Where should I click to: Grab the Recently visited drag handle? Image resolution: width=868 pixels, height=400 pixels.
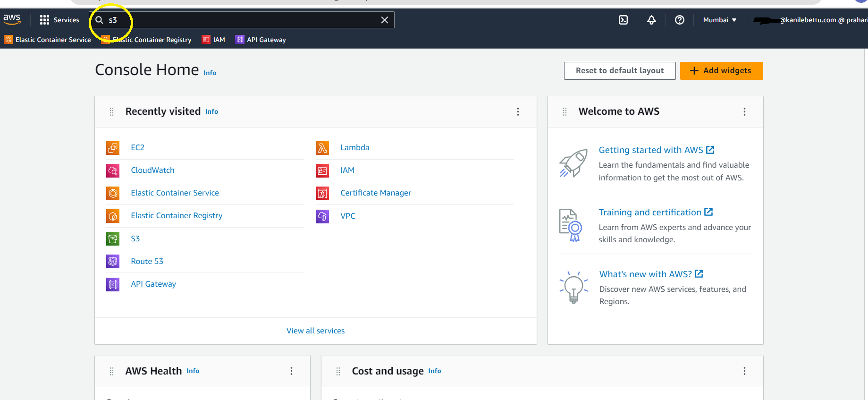click(x=112, y=111)
